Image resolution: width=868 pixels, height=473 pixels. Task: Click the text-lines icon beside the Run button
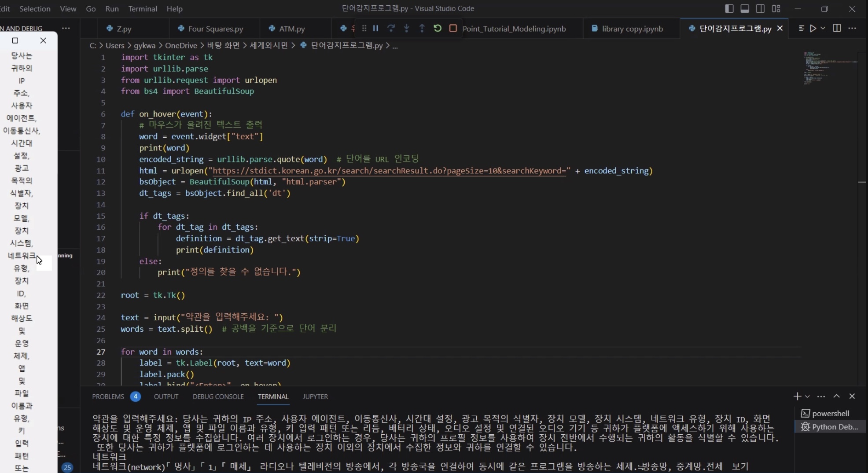coord(801,28)
